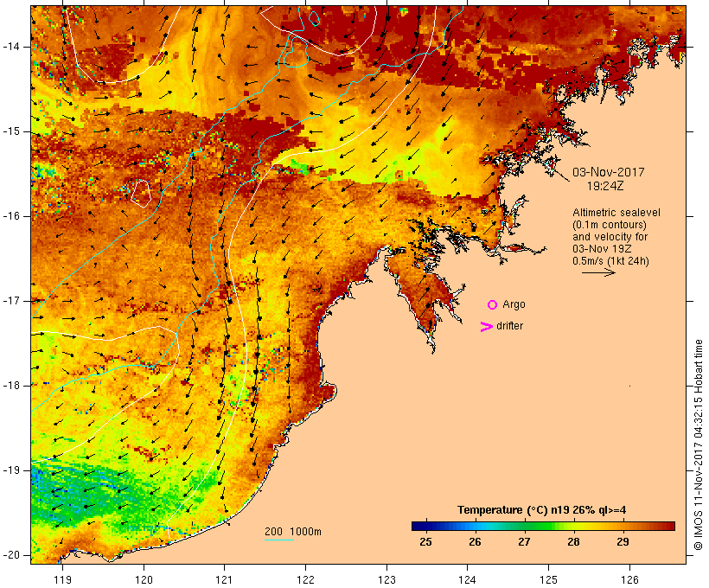This screenshot has height=588, width=709.
Task: Click the colorbar tick label '28'
Action: point(573,542)
